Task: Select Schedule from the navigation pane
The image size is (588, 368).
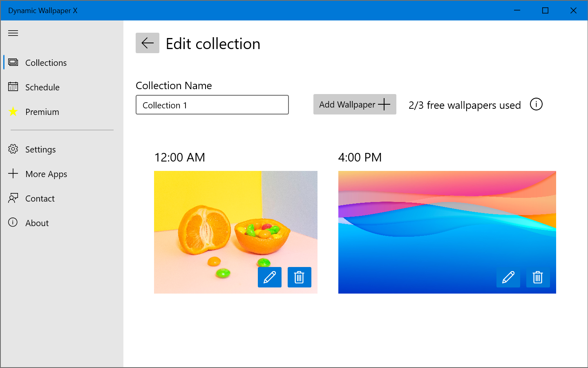Action: coord(42,87)
